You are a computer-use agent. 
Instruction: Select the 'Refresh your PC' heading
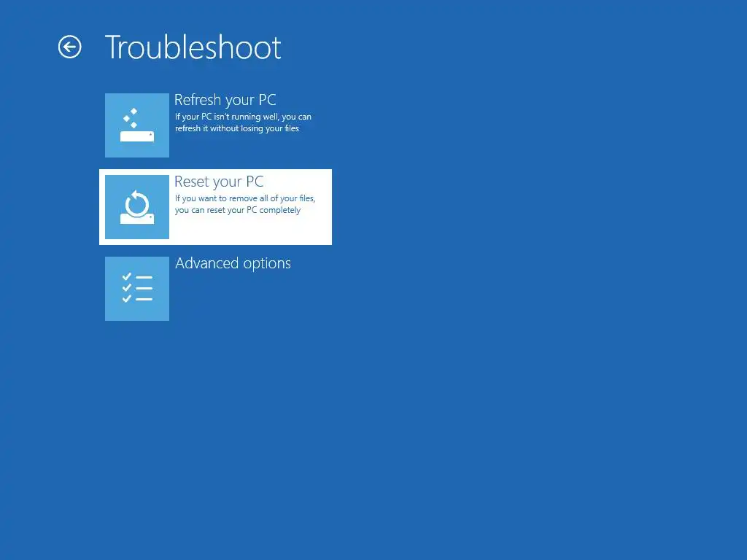coord(225,100)
